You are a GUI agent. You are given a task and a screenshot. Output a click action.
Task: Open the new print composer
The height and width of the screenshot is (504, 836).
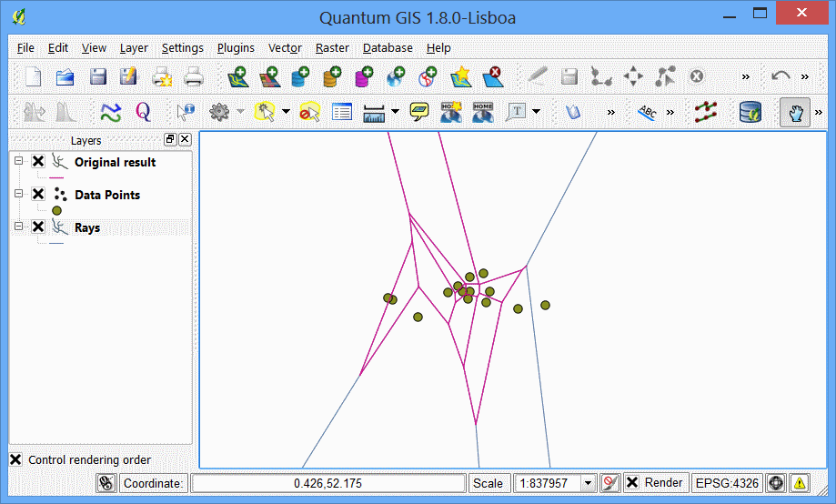coord(162,76)
